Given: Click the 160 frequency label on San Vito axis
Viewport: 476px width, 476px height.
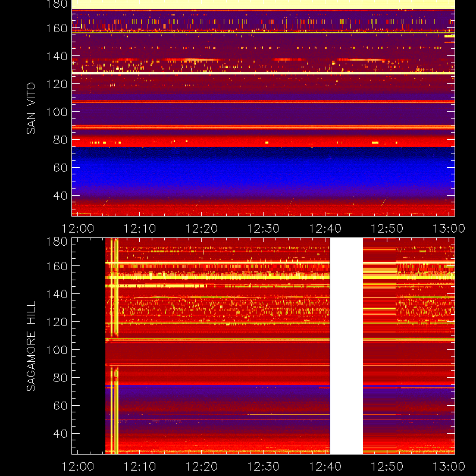Looking at the screenshot, I should pyautogui.click(x=57, y=28).
